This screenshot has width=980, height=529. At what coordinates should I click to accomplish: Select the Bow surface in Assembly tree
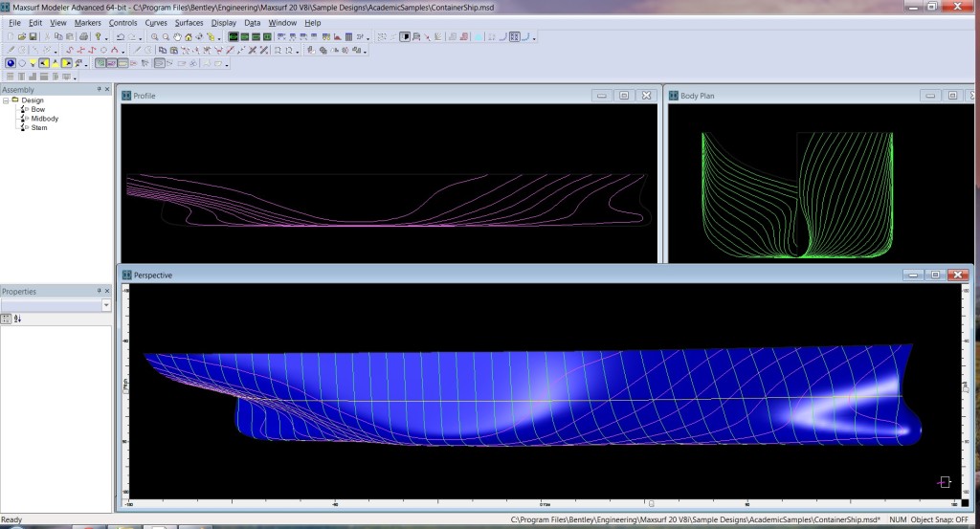pyautogui.click(x=37, y=109)
